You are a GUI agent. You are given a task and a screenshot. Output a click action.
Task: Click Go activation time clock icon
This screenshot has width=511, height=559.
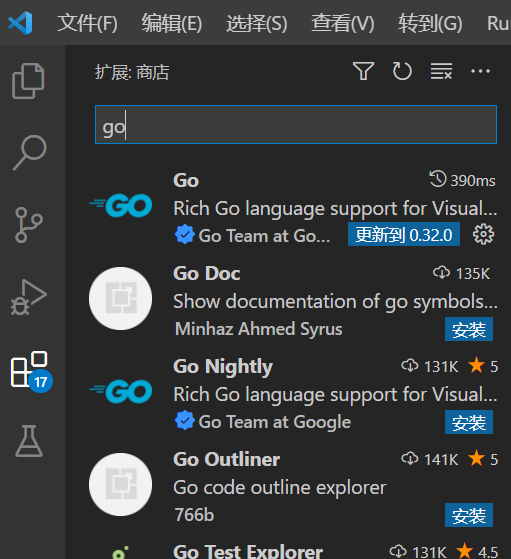coord(438,179)
